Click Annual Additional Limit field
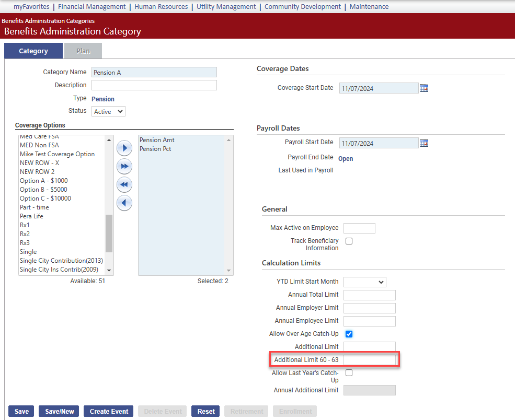Viewport: 515px width, 420px height. click(x=370, y=390)
